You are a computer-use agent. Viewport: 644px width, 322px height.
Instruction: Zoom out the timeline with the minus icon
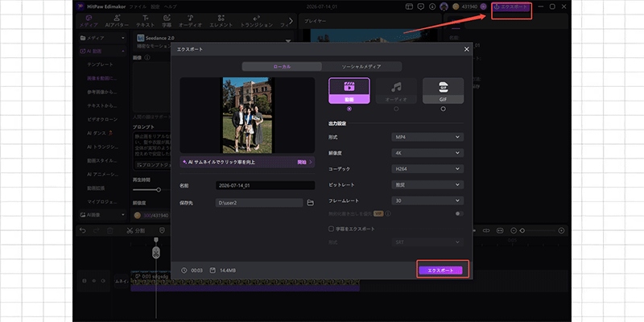(514, 231)
